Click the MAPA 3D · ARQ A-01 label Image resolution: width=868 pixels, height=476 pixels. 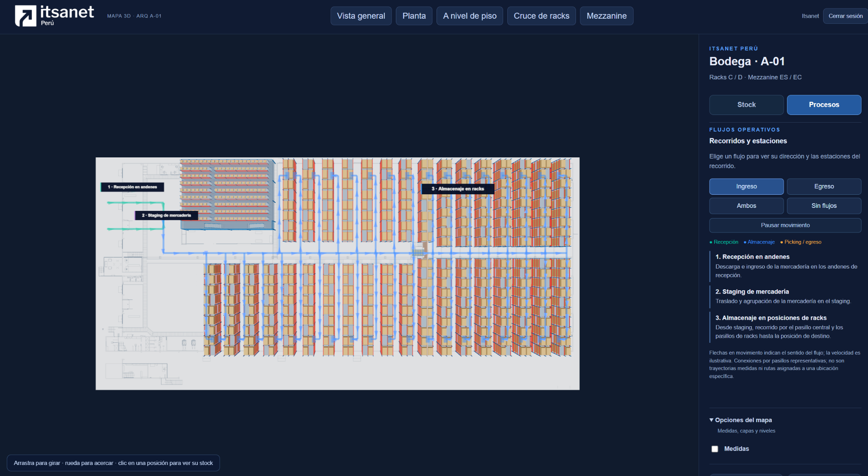point(134,16)
